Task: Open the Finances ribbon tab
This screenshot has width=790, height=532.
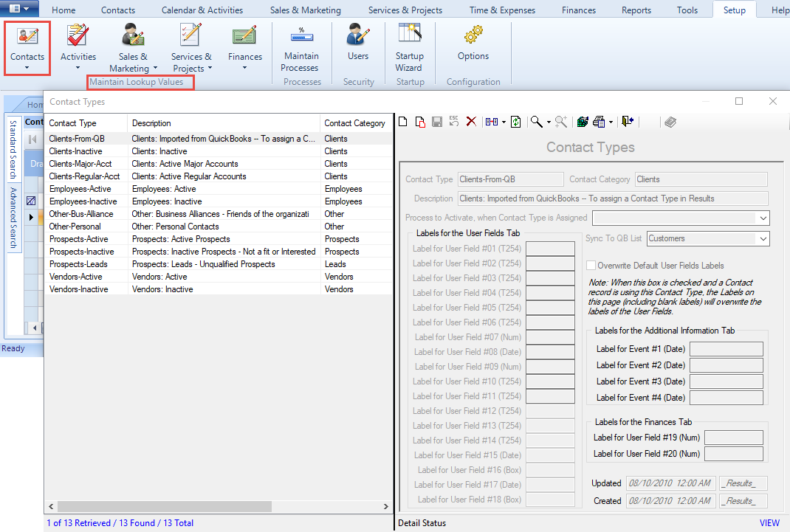Action: pos(578,10)
